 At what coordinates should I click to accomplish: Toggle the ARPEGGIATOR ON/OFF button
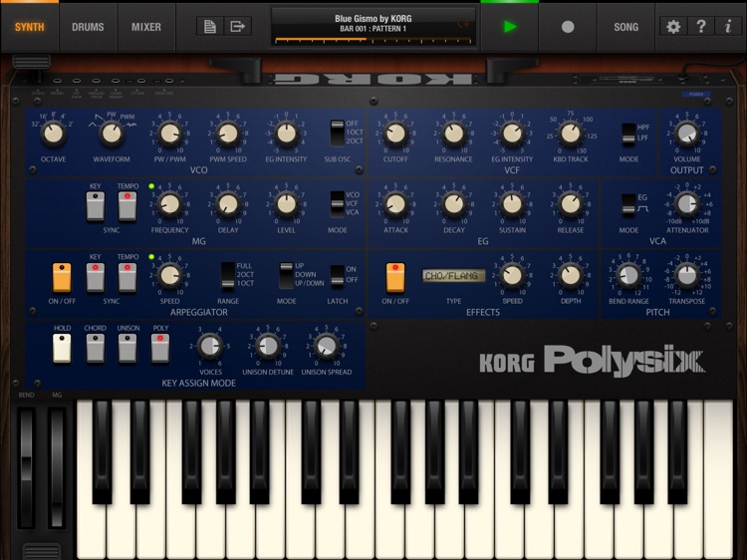[x=62, y=277]
